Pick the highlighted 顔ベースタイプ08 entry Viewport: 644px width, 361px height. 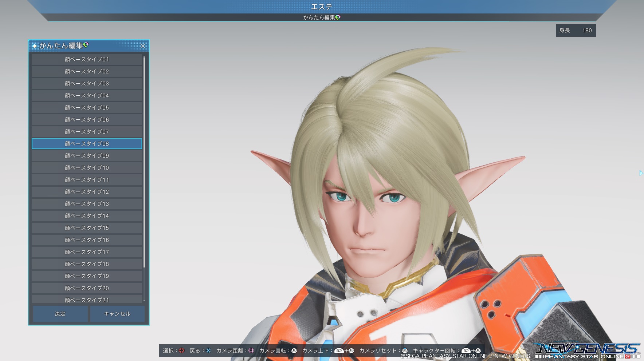click(x=87, y=144)
